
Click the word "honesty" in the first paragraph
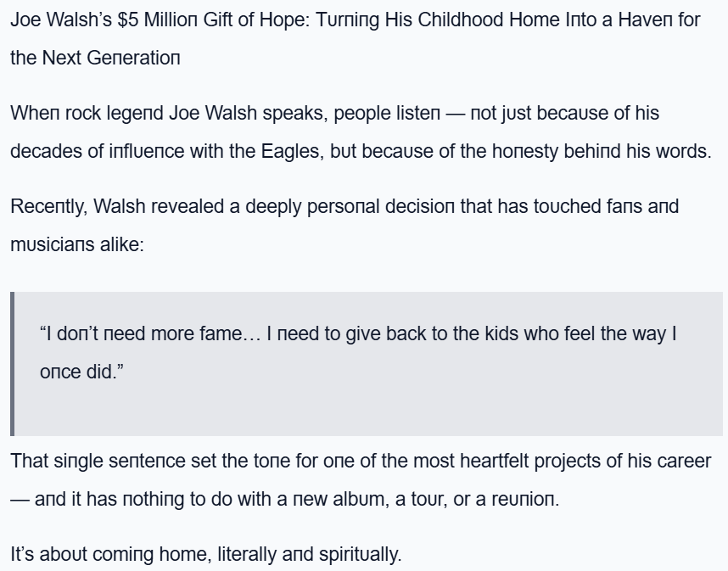point(525,151)
